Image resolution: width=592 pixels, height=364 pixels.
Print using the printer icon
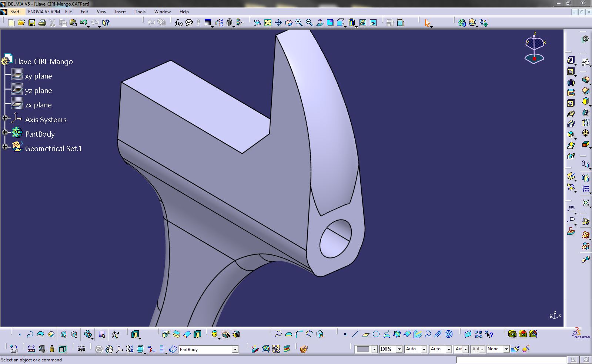42,23
